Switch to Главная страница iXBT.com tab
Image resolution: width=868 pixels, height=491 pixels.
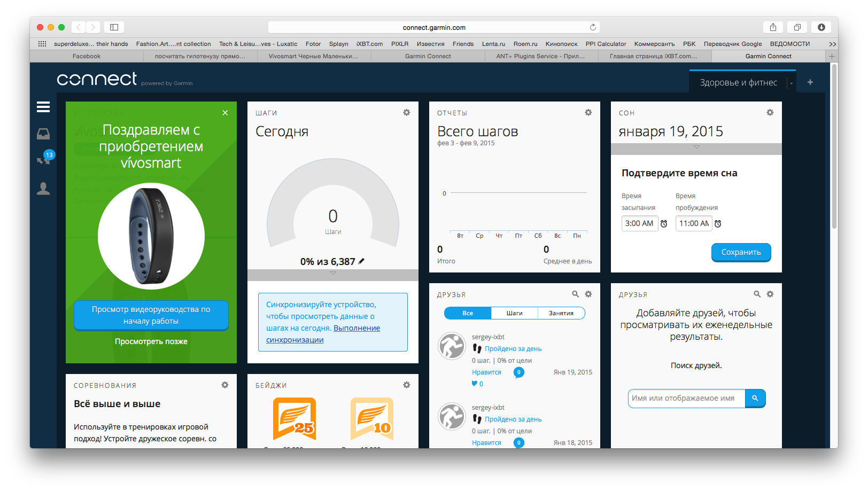tap(654, 56)
